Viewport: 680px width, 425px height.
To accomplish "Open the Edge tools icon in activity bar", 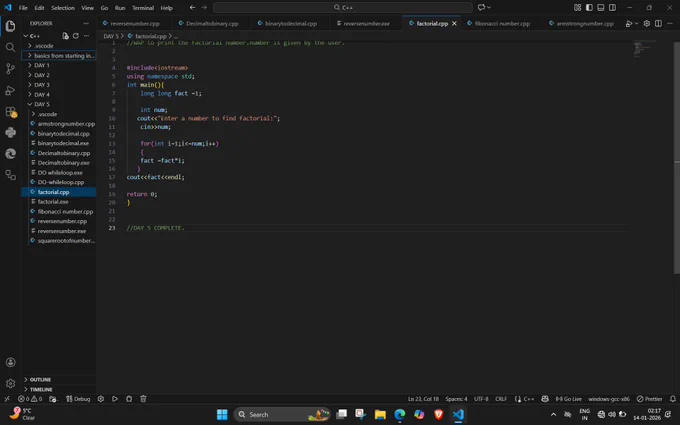I will (10, 154).
